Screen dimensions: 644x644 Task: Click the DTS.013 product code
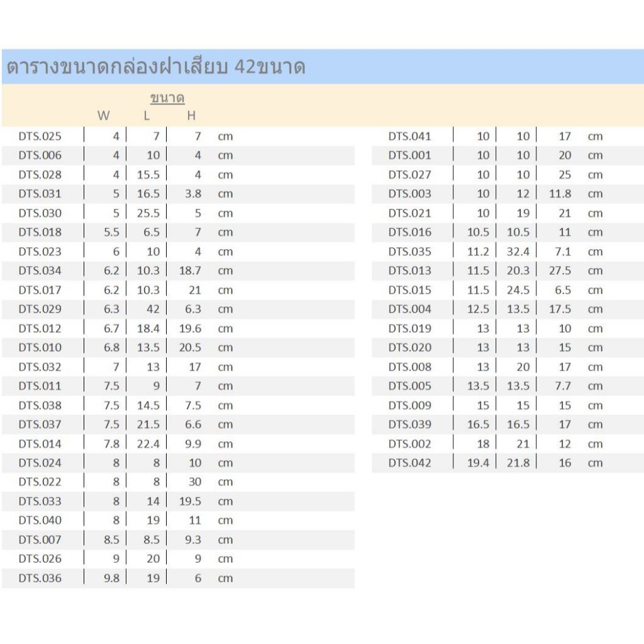[409, 270]
